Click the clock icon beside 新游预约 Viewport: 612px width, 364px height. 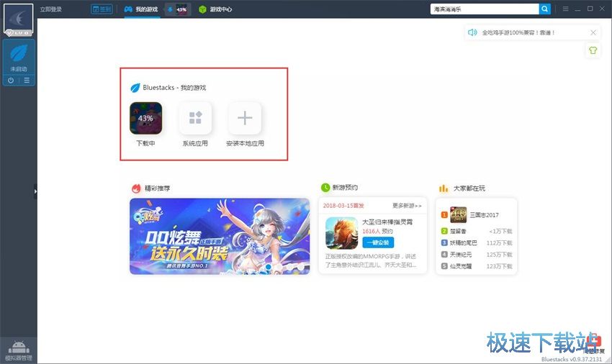tap(325, 188)
